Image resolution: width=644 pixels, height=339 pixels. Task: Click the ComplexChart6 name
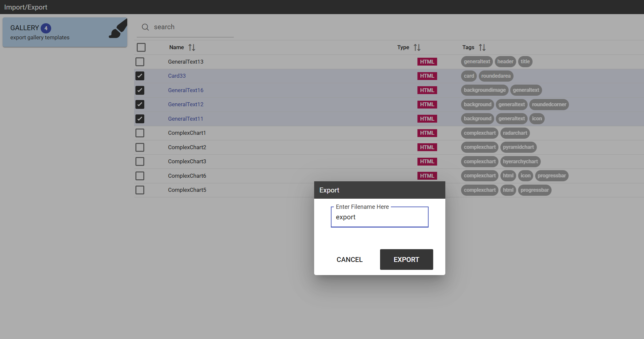click(x=187, y=176)
